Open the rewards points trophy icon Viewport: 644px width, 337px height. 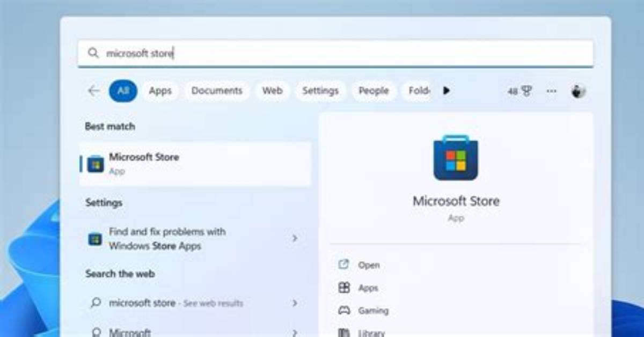click(519, 91)
